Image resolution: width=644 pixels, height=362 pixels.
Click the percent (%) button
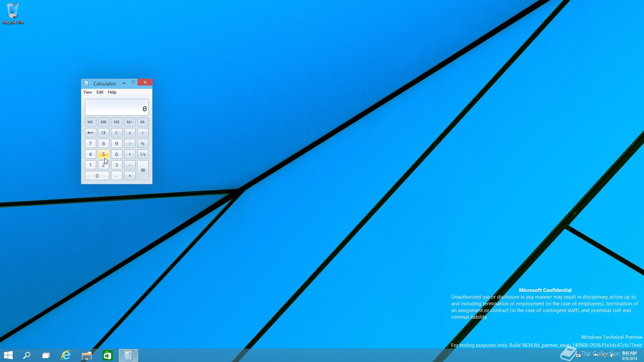pyautogui.click(x=143, y=143)
